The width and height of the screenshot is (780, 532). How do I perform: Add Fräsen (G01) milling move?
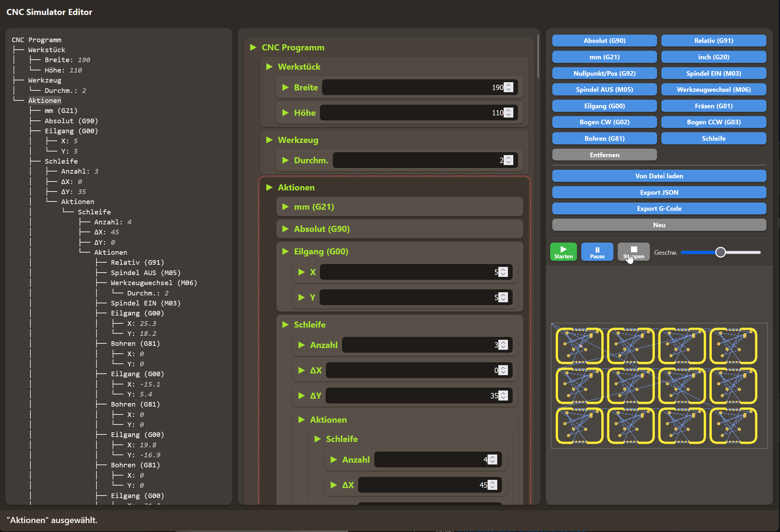[x=714, y=106]
